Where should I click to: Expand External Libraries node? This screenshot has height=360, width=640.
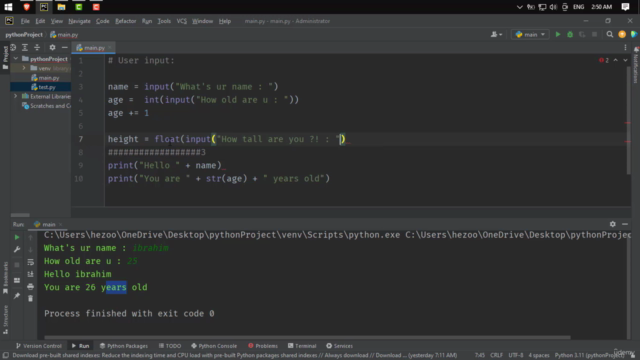point(16,96)
